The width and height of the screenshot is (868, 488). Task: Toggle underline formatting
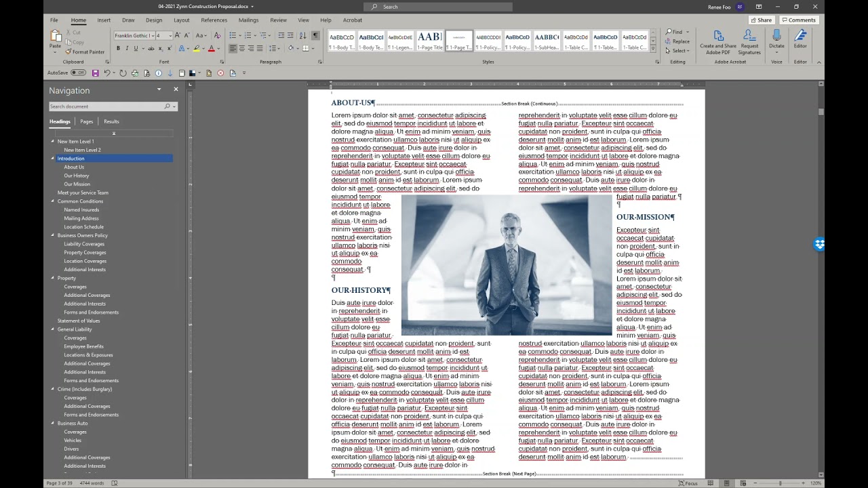[136, 48]
